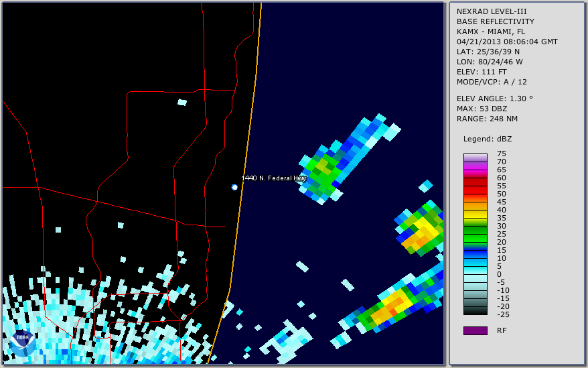The width and height of the screenshot is (588, 368).
Task: Select the purple RF color swatch
Action: pyautogui.click(x=475, y=330)
